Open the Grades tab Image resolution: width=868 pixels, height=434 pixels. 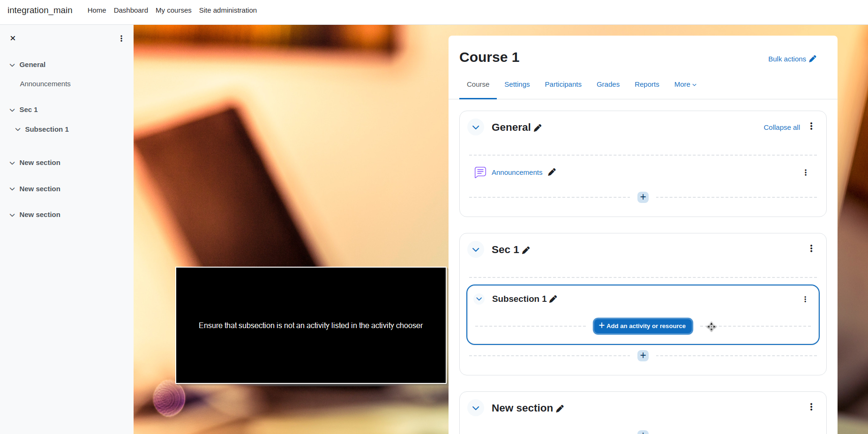[608, 84]
